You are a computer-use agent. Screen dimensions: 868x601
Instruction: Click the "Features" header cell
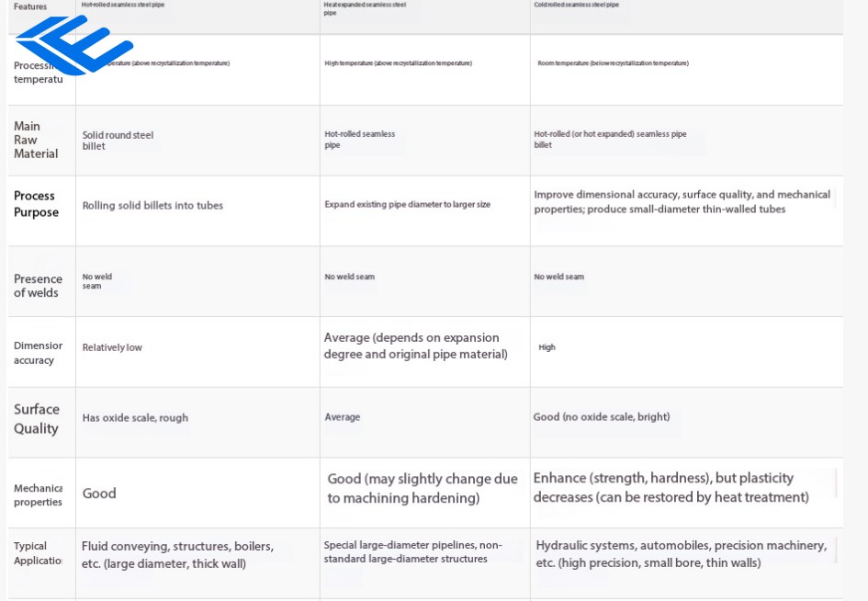pos(30,7)
